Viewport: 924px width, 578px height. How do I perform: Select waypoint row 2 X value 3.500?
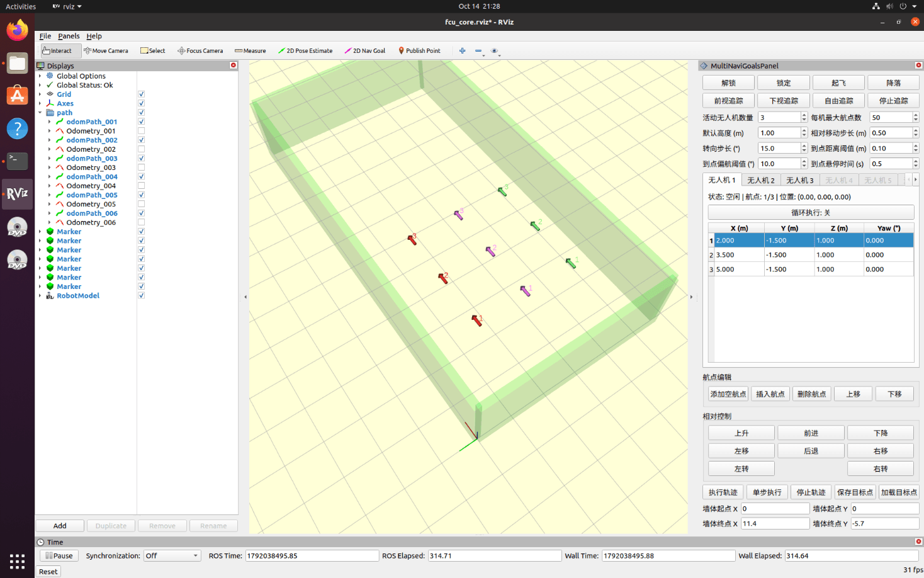pos(739,255)
